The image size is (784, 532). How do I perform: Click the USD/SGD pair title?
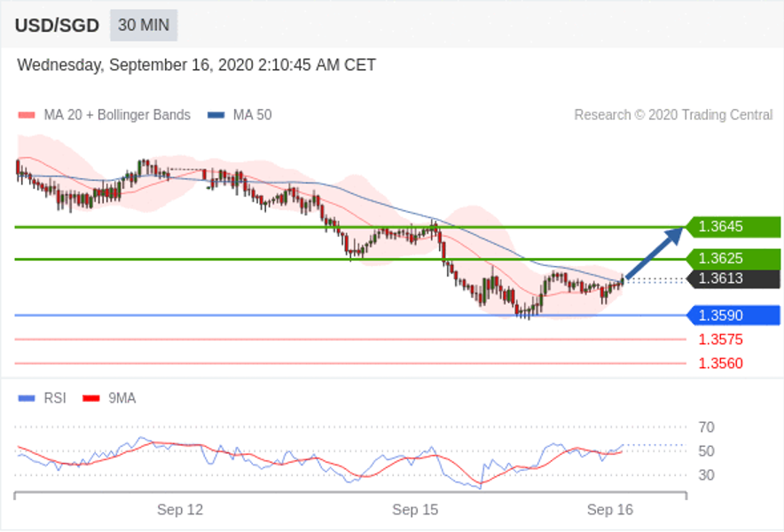(x=57, y=26)
